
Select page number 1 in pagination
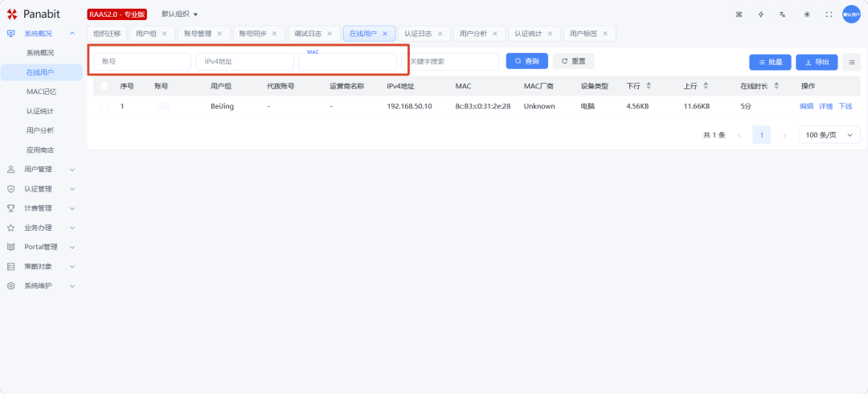click(x=762, y=134)
